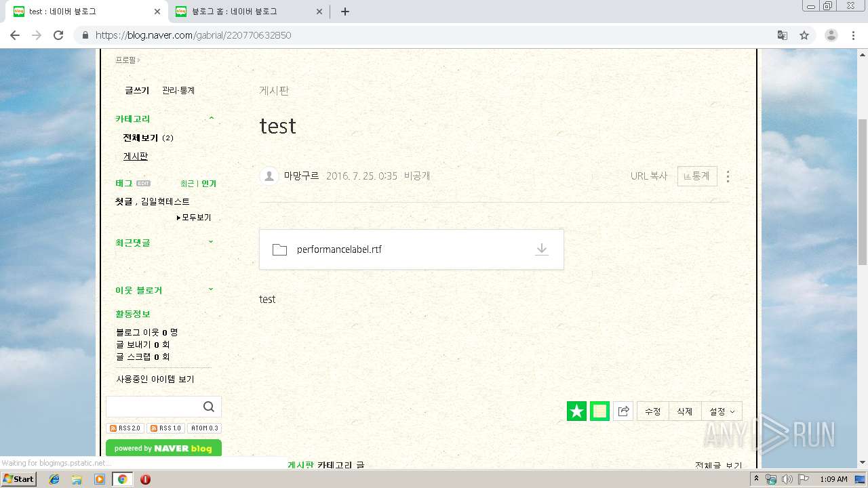868x488 pixels.
Task: Click 인기 tag sort option
Action: (209, 184)
